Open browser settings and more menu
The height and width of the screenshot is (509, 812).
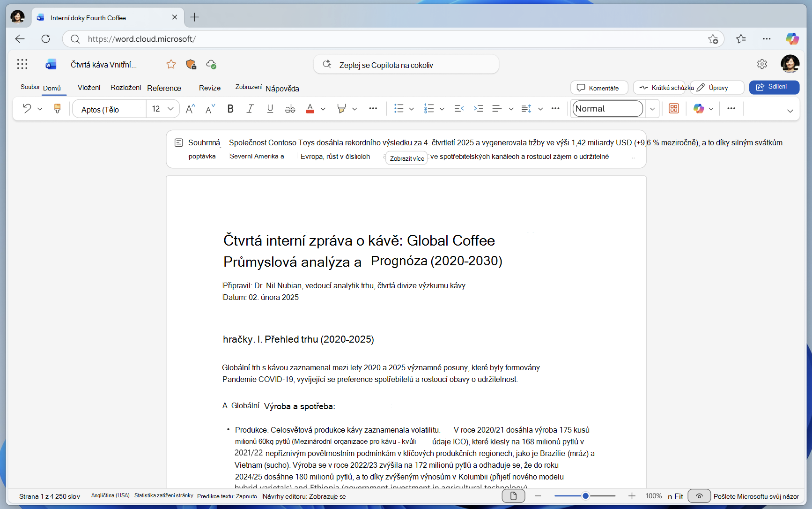[767, 39]
